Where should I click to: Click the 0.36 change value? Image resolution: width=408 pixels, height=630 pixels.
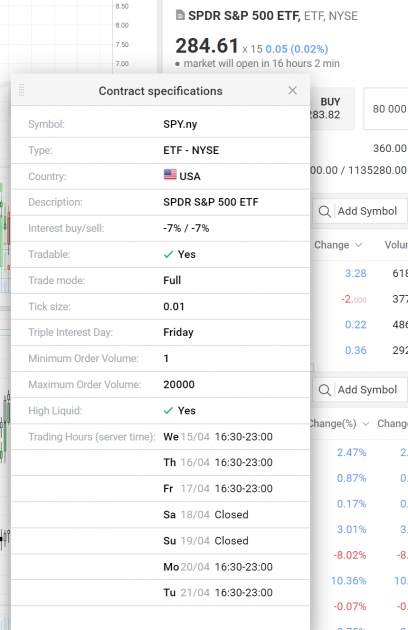[x=356, y=350]
